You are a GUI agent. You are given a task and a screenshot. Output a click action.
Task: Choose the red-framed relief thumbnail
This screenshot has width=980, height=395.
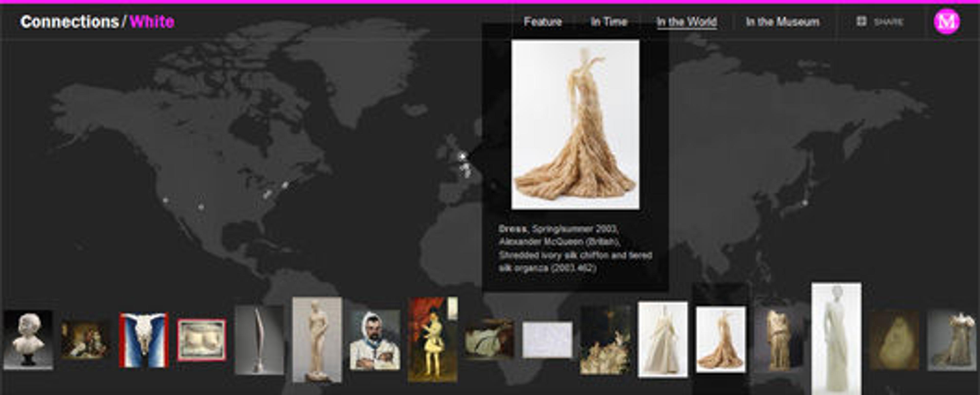point(202,340)
